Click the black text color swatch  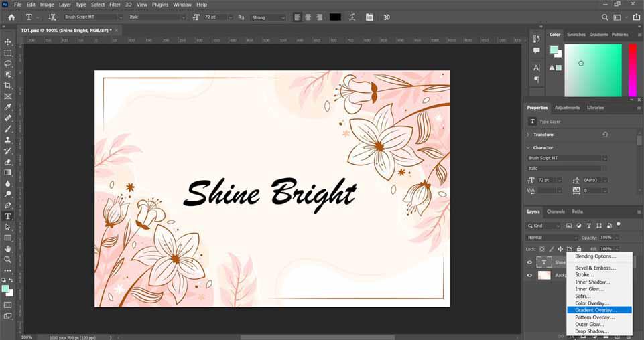335,17
